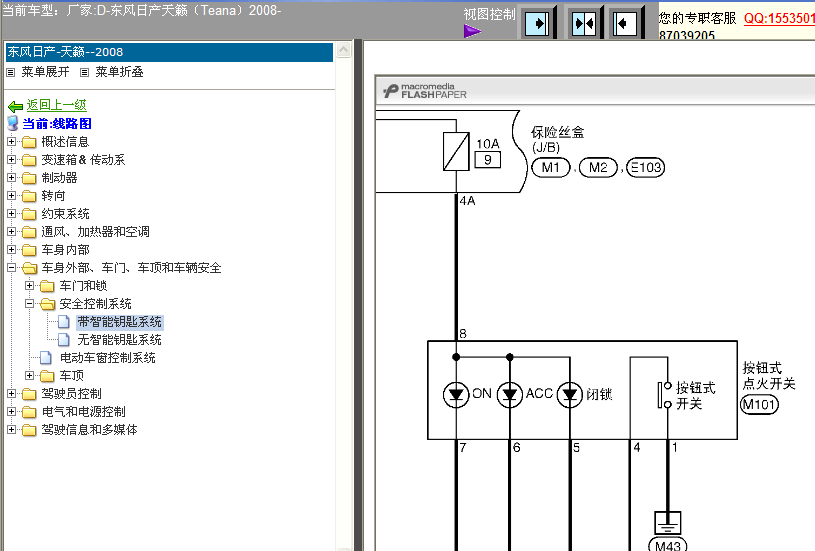The image size is (815, 551).
Task: Click the folder icon beside 驾驶员控制
Action: 29,394
